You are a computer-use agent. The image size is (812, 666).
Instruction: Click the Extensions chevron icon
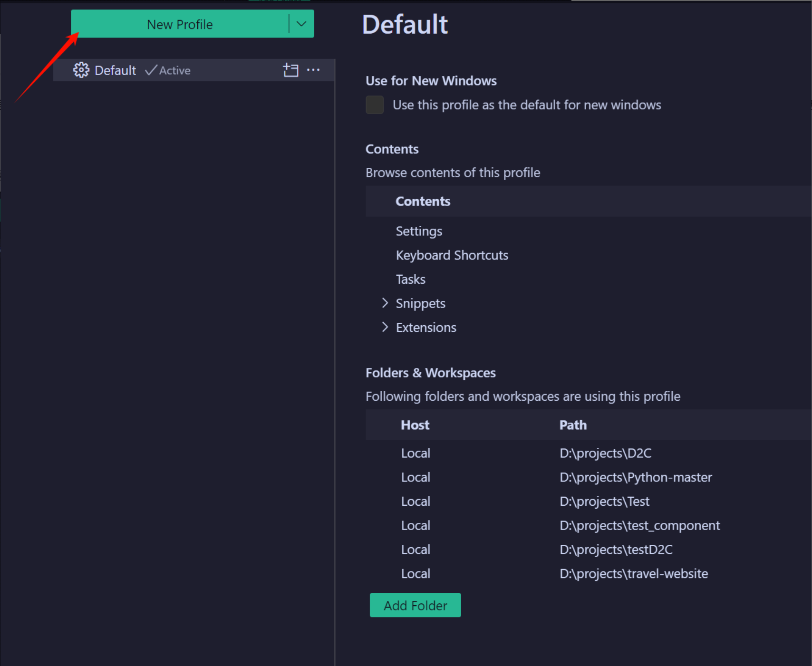385,327
